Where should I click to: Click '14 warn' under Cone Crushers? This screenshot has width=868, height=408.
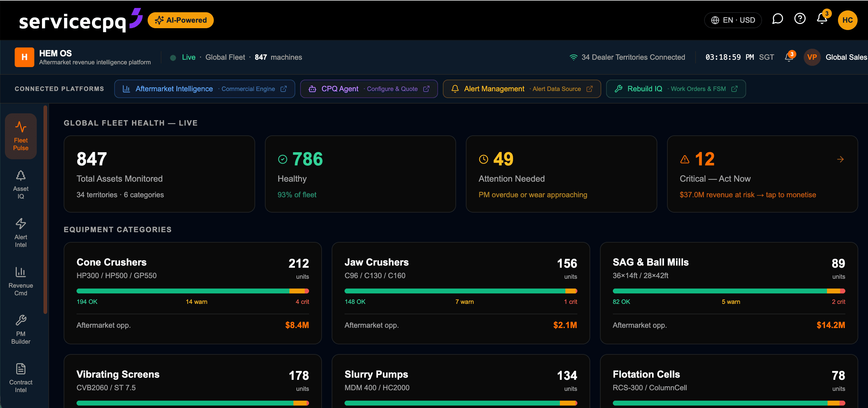click(196, 301)
